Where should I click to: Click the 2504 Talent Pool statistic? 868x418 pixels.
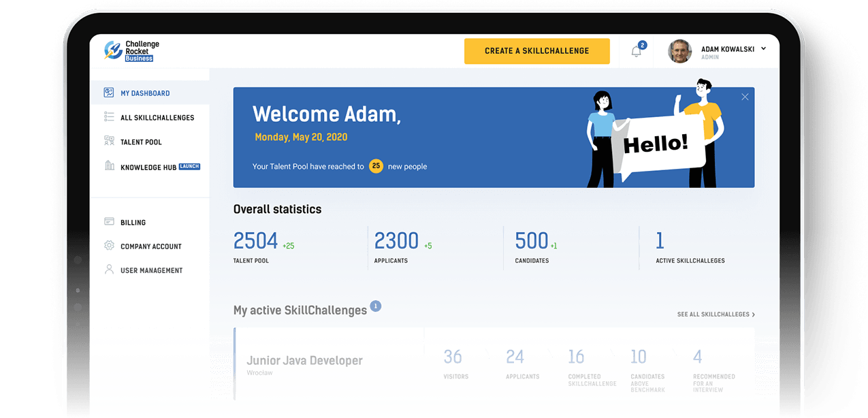coord(255,241)
